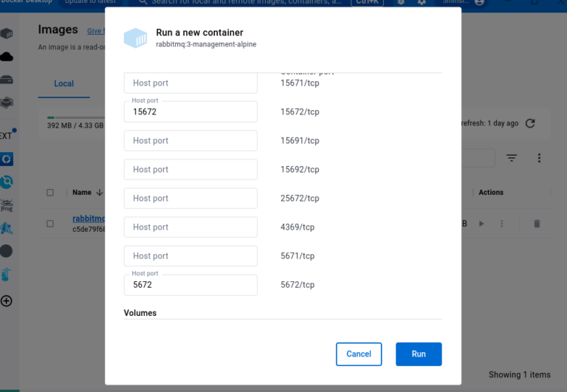Switch to the Local images tab
Viewport: 567px width, 392px height.
click(64, 83)
